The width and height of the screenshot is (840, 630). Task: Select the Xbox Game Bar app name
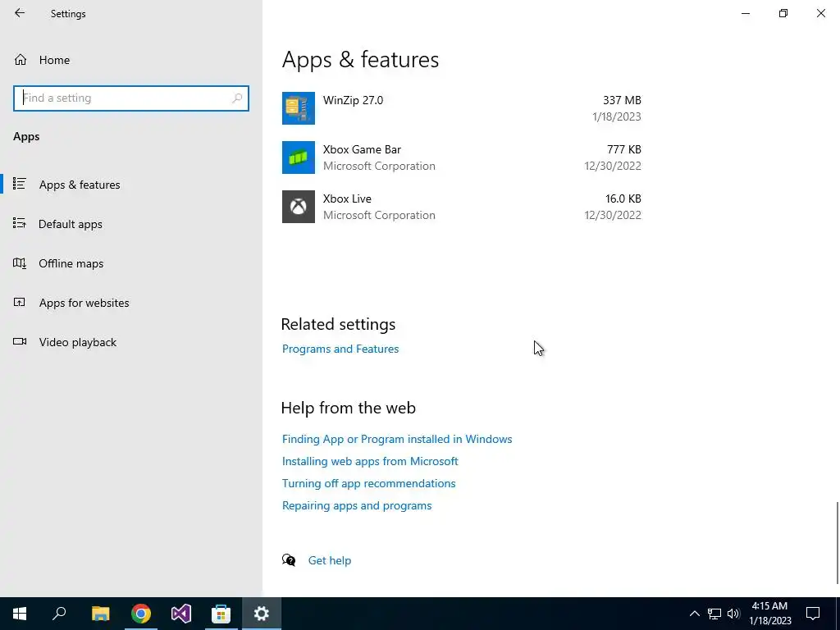coord(362,149)
